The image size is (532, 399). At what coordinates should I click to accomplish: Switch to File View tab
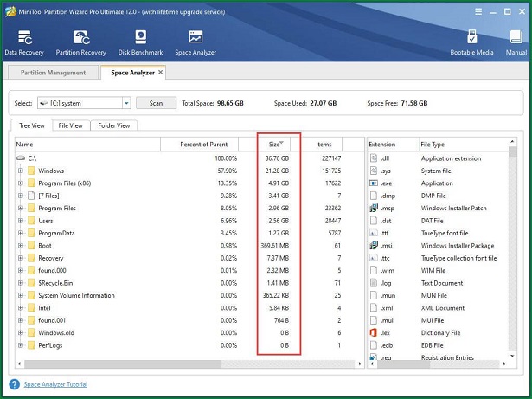click(x=71, y=125)
